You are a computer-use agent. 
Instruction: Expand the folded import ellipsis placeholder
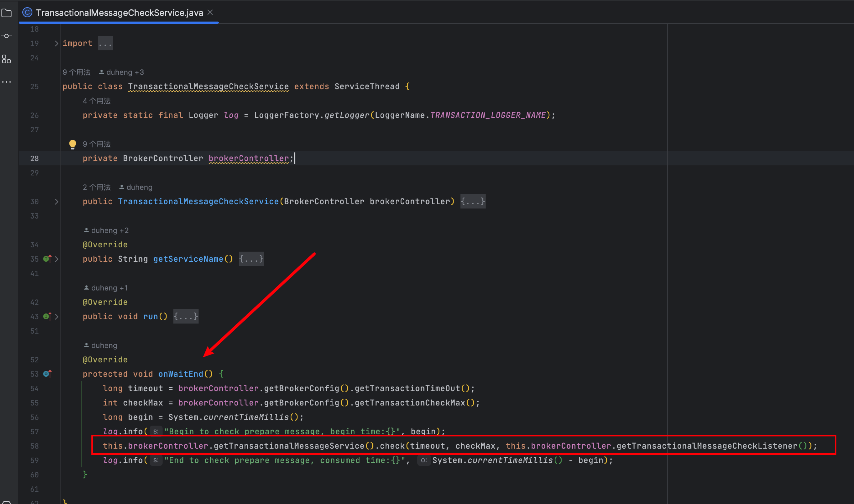tap(105, 43)
